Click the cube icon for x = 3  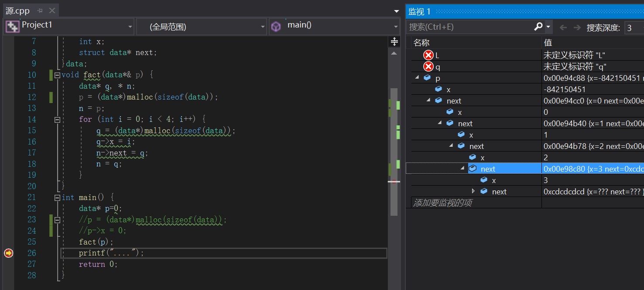tap(484, 180)
